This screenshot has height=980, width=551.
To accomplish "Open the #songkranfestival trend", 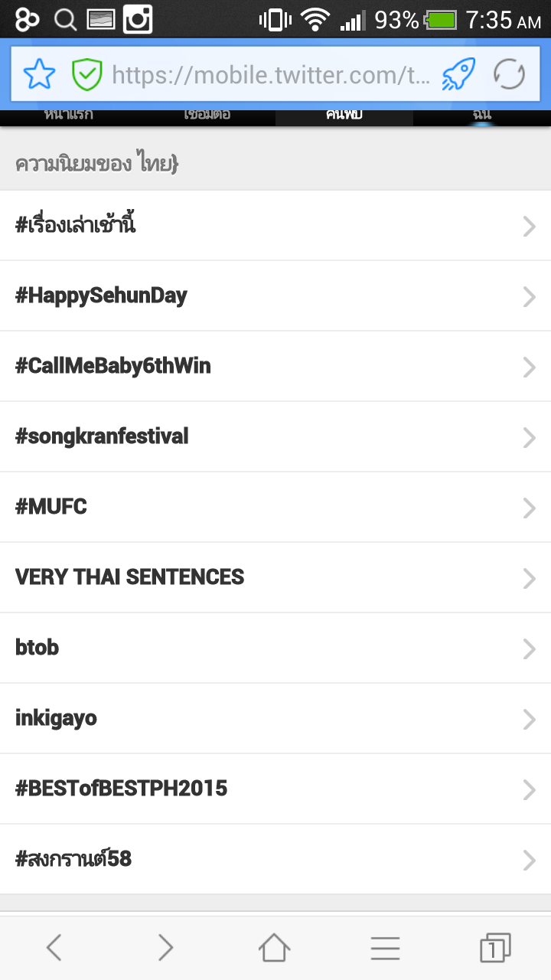I will pyautogui.click(x=275, y=436).
